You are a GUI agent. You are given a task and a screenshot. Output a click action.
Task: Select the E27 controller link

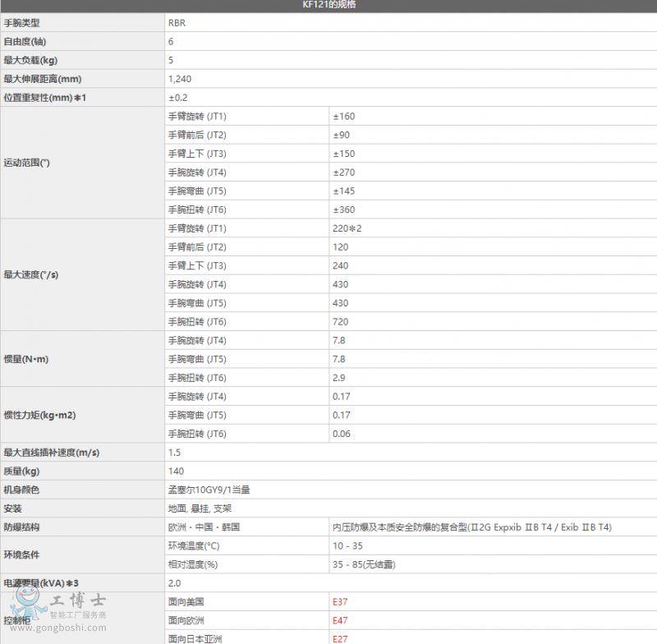point(340,638)
